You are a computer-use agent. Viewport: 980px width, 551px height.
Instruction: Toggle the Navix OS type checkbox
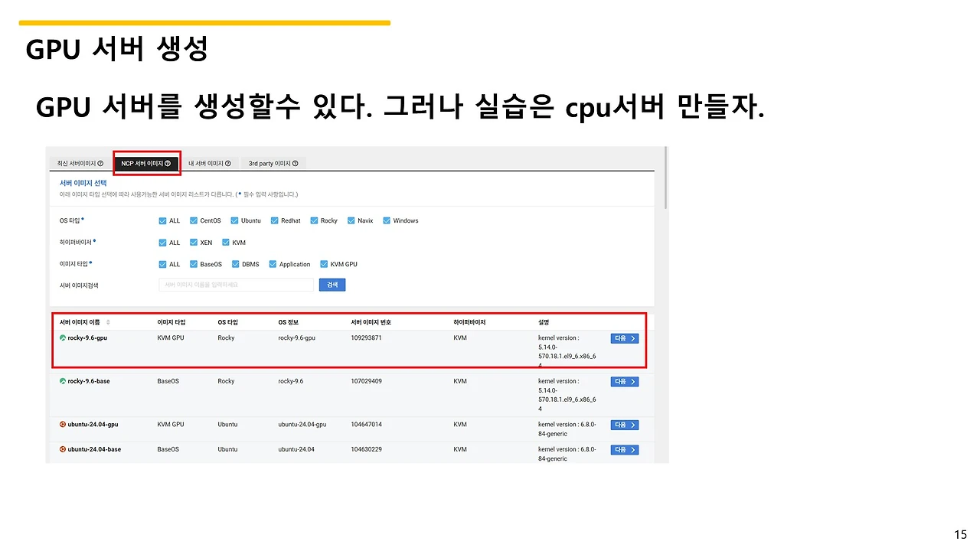tap(351, 220)
